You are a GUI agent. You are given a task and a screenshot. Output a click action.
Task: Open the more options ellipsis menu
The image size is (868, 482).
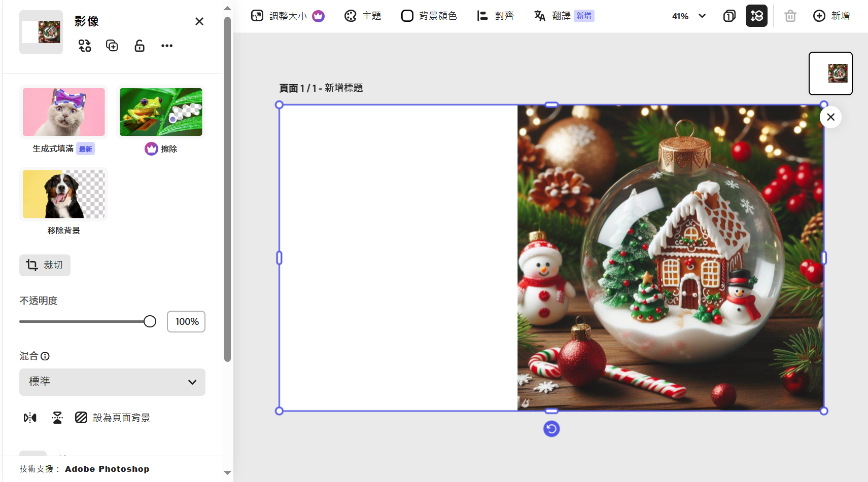[x=167, y=46]
